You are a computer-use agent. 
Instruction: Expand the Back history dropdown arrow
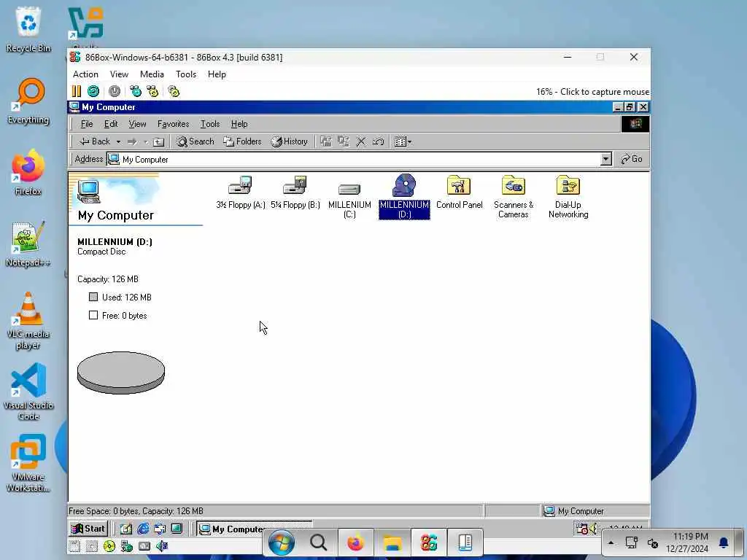(118, 142)
